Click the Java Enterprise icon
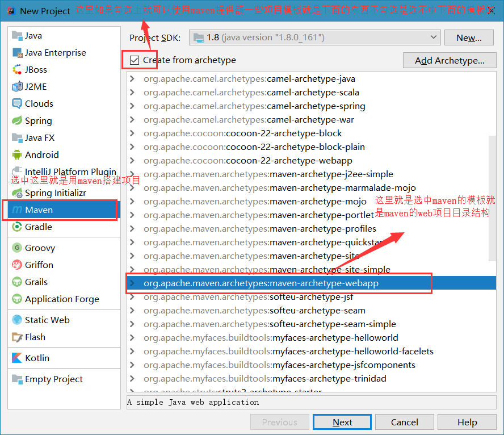 [x=17, y=52]
